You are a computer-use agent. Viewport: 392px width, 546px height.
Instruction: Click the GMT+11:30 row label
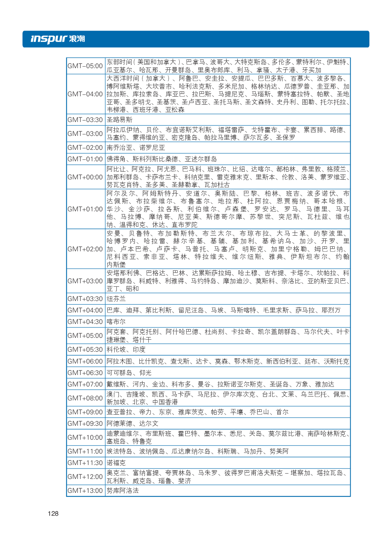coord(85,463)
